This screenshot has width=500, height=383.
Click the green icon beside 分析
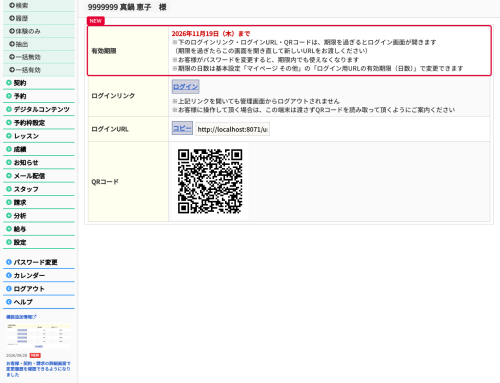coord(9,216)
